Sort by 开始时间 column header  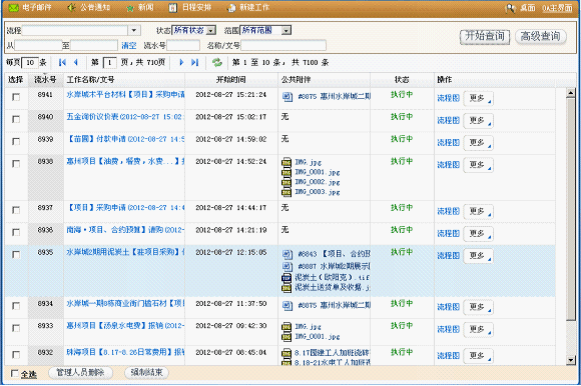click(231, 80)
